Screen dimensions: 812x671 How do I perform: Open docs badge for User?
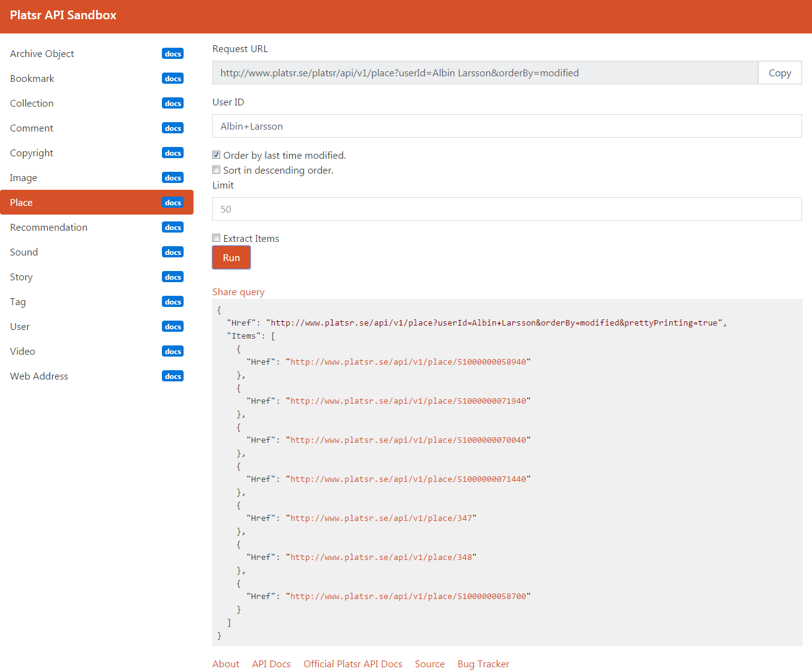pyautogui.click(x=172, y=327)
